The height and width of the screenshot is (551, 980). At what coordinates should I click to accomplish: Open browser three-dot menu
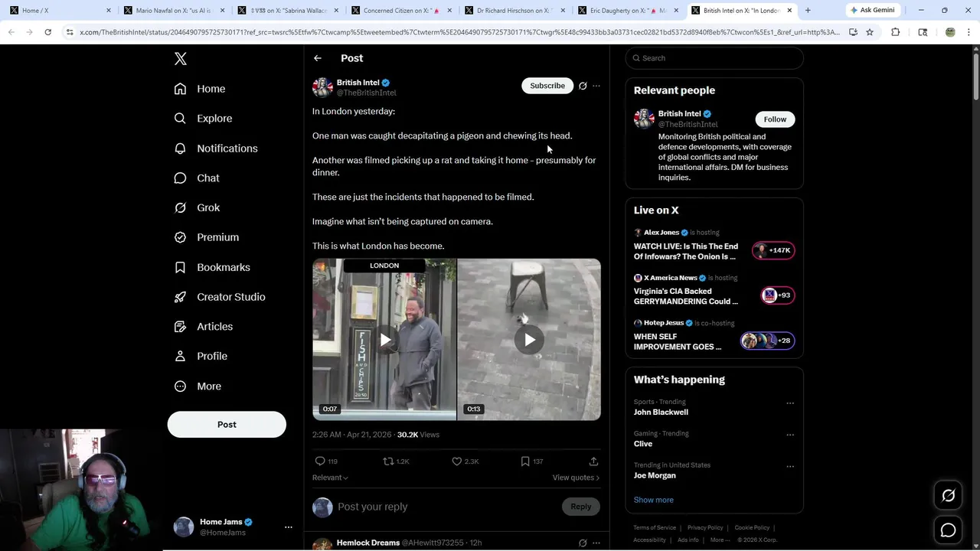969,32
